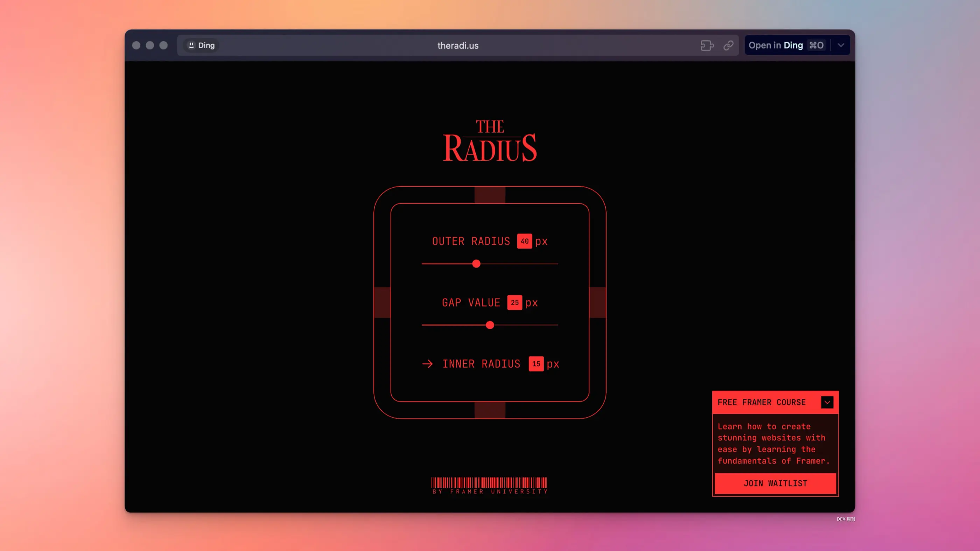Click the extension puzzle icon in toolbar

pos(707,45)
